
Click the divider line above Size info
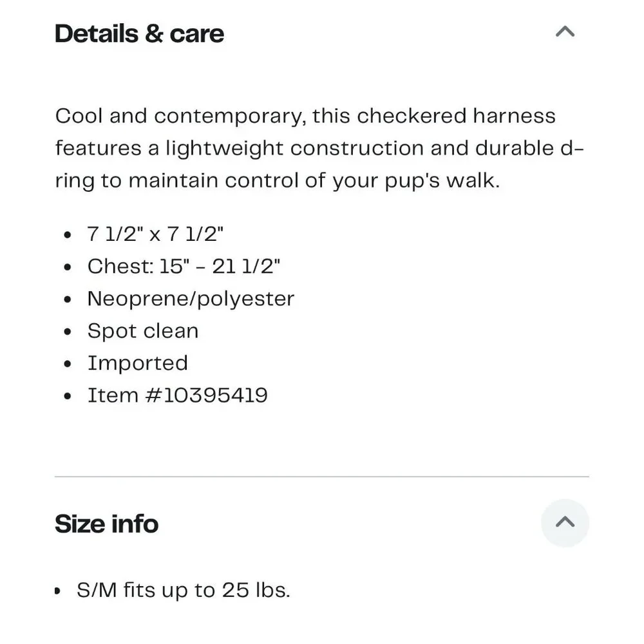[x=321, y=477]
